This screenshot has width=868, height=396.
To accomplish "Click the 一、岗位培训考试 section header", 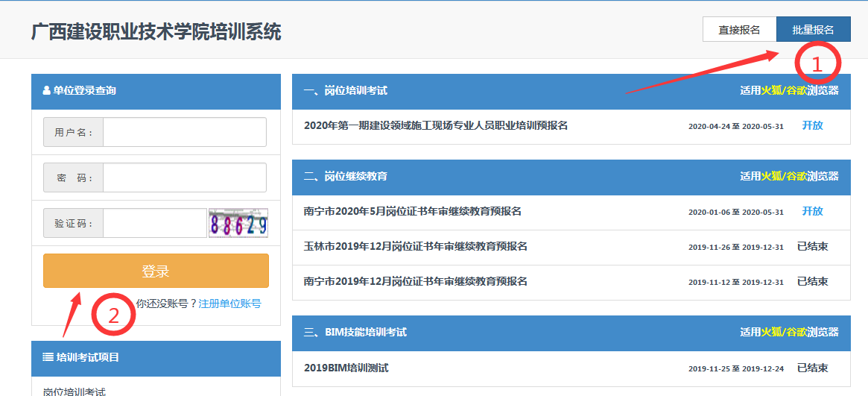I will tap(346, 91).
